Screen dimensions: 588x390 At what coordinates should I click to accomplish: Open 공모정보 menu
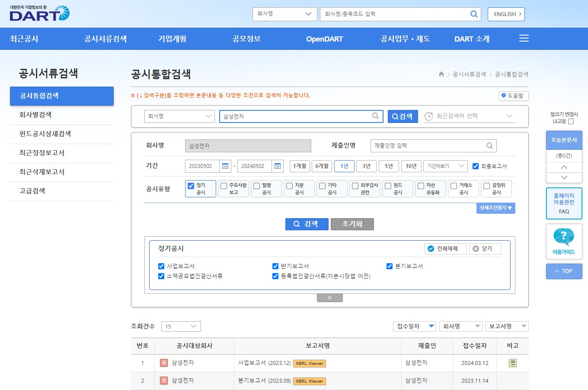click(x=246, y=39)
